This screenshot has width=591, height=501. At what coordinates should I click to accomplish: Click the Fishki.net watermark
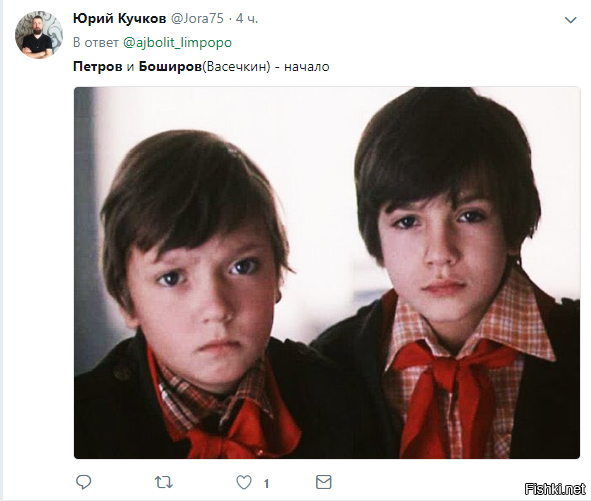coord(555,489)
